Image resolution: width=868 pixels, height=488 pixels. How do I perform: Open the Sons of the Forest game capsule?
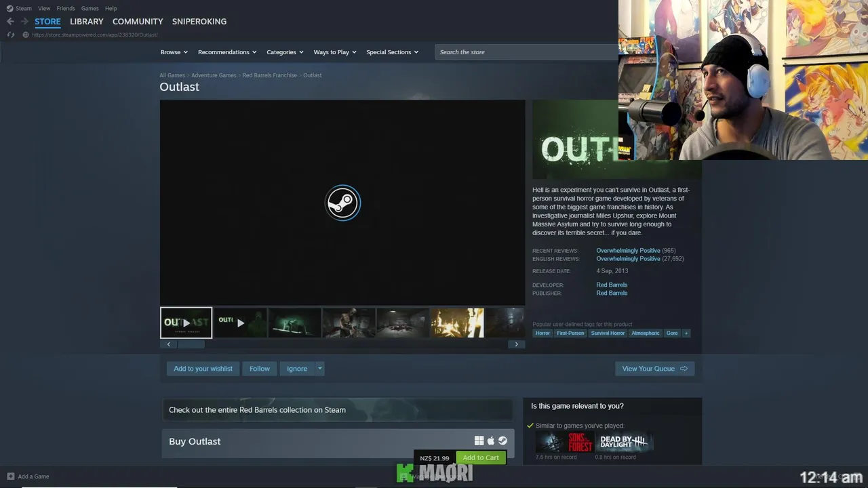pyautogui.click(x=565, y=443)
